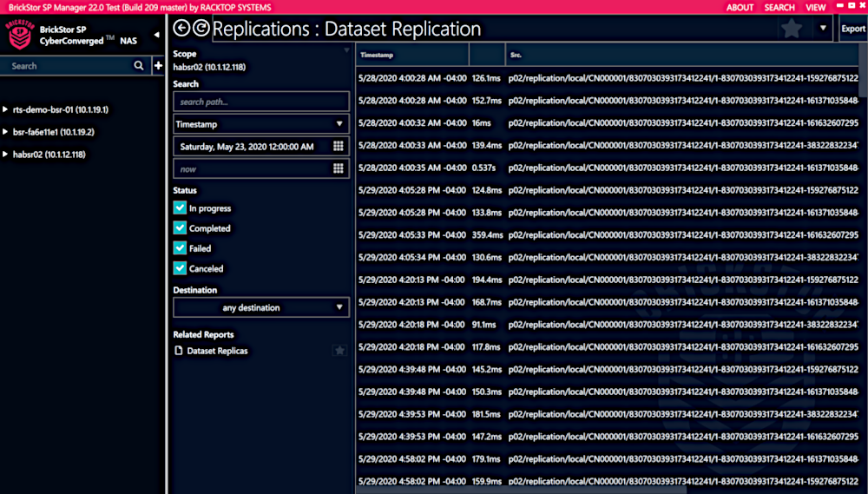Select row 5/28/2020 4:00:35 AM
Viewport: 868px width, 494px height.
(608, 168)
